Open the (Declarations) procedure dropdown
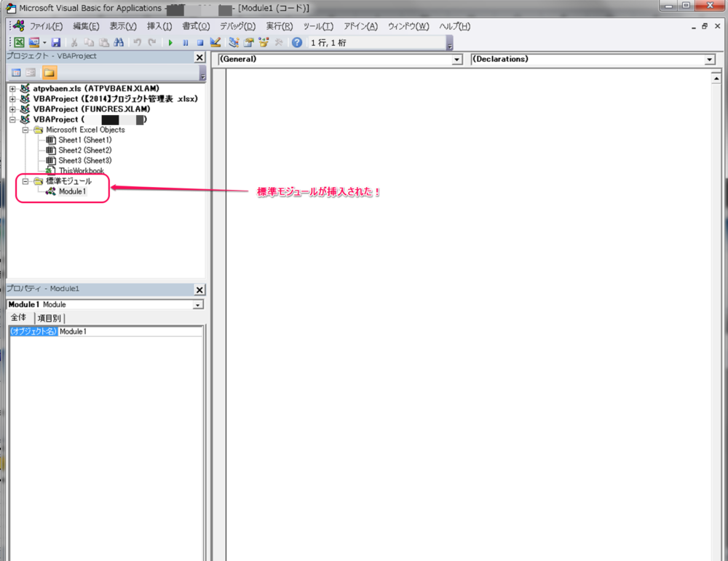The width and height of the screenshot is (728, 561). (709, 60)
